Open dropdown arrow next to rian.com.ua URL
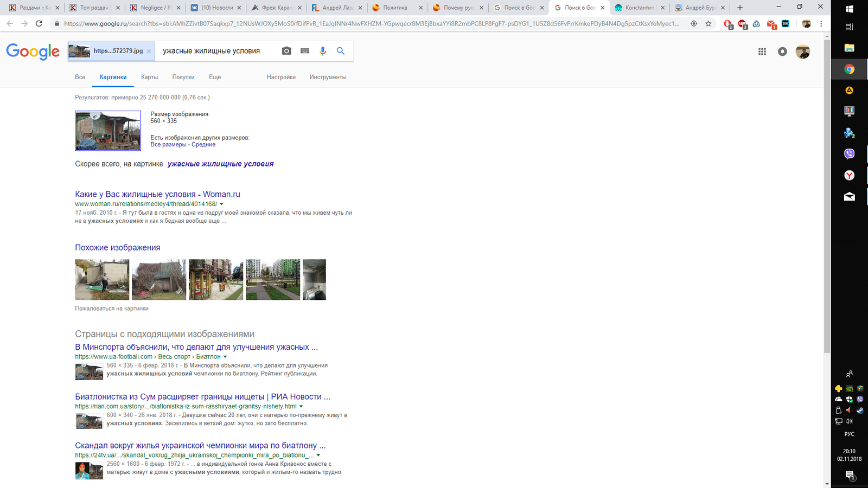868x488 pixels. coord(301,407)
